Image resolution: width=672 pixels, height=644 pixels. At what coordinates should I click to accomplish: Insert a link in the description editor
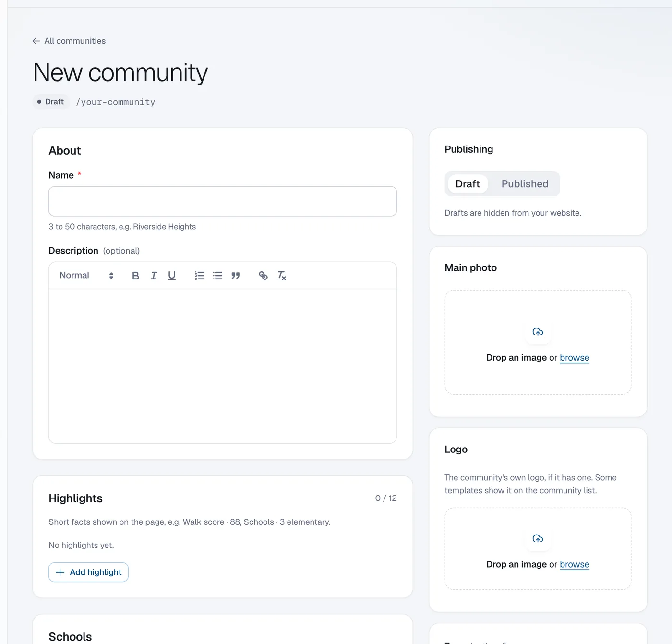coord(263,276)
